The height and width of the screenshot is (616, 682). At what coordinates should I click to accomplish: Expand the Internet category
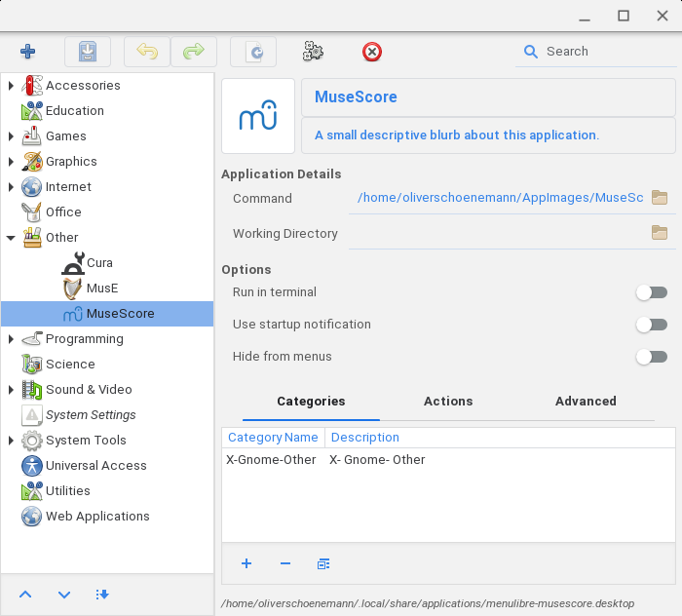(x=11, y=186)
